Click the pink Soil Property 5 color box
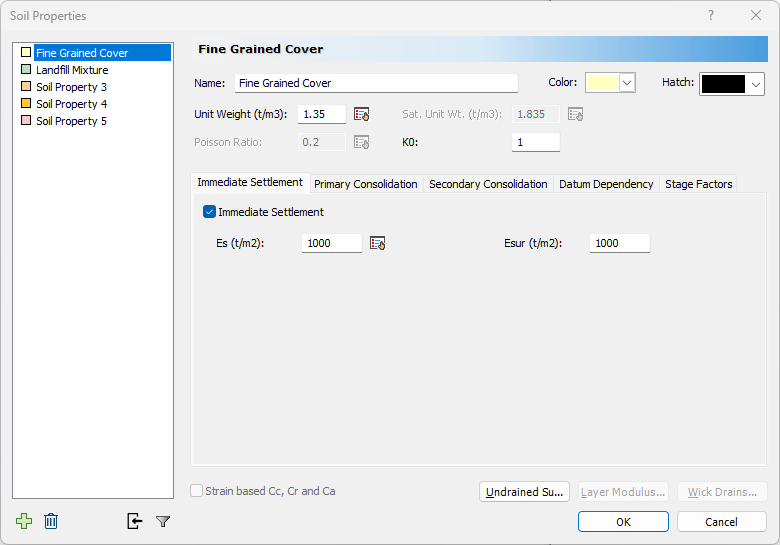780x545 pixels. 26,120
